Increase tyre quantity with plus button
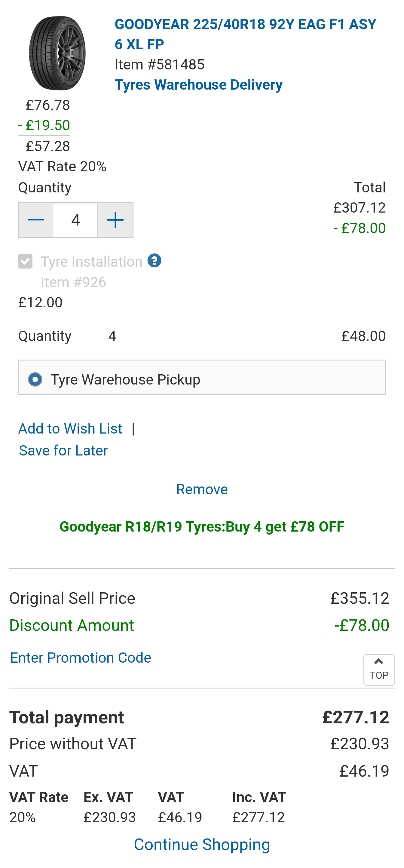The height and width of the screenshot is (868, 404). tap(115, 220)
